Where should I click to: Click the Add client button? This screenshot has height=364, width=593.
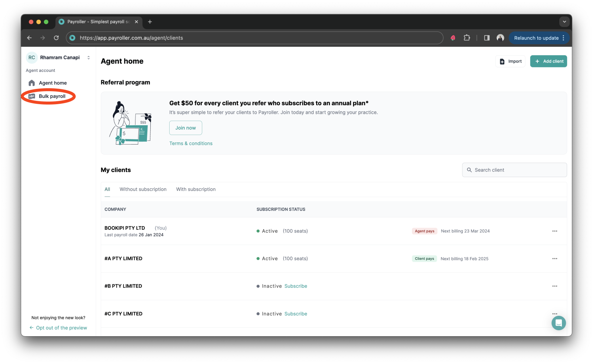coord(548,62)
